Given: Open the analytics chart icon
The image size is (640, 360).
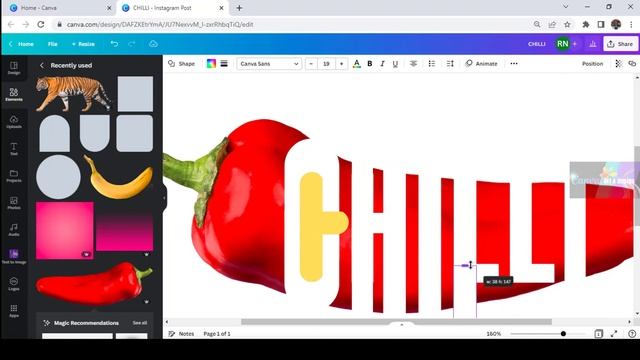Looking at the screenshot, I should pos(593,44).
